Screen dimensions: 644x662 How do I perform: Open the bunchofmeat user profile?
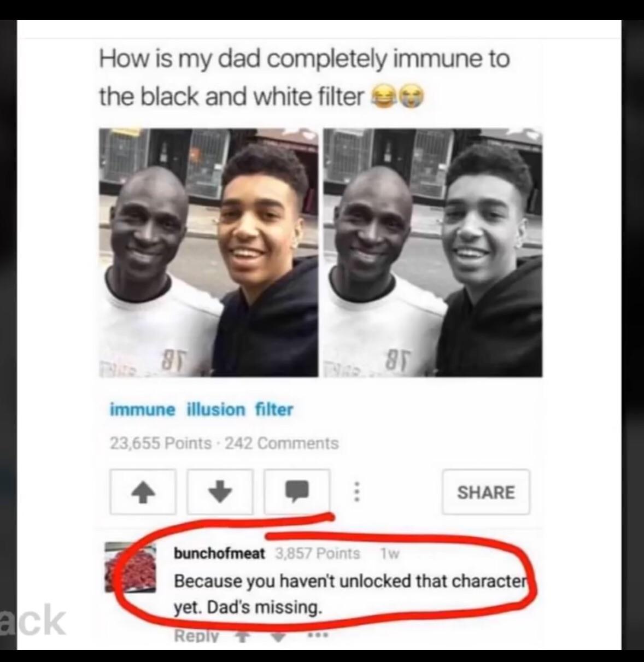coord(219,554)
